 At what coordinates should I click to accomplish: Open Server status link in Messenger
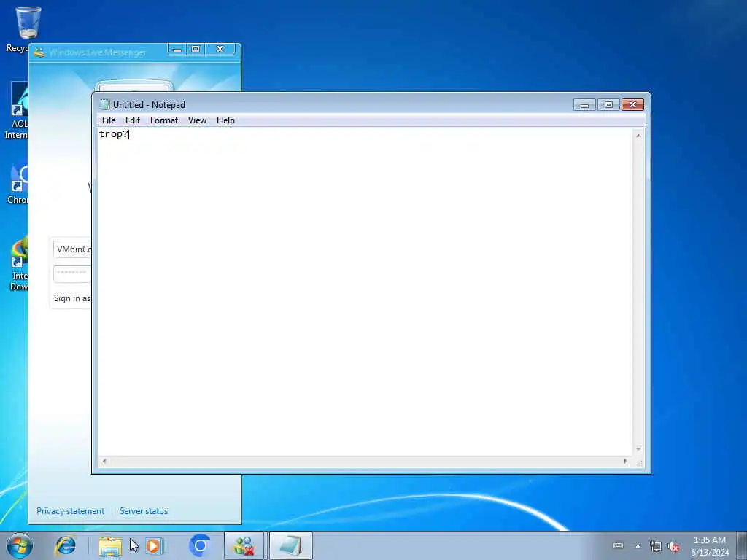[144, 511]
